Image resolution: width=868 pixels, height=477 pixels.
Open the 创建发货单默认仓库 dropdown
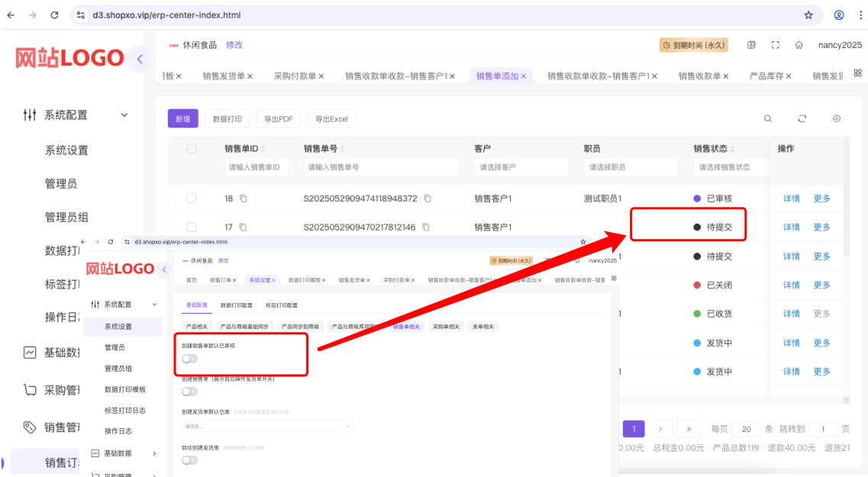267,426
